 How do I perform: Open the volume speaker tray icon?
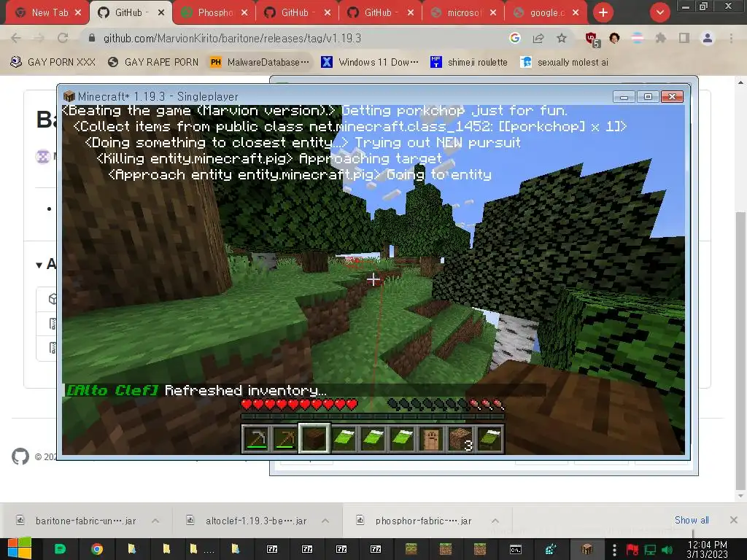point(667,550)
